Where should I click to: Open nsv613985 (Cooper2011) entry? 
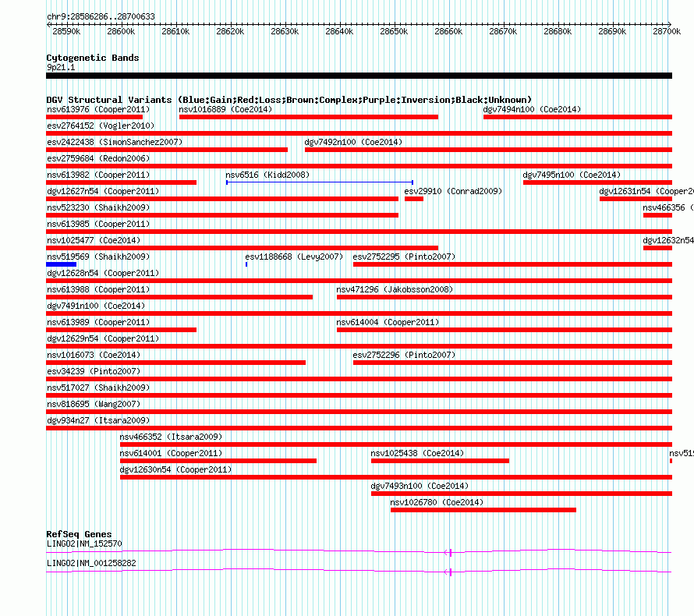[x=98, y=224]
